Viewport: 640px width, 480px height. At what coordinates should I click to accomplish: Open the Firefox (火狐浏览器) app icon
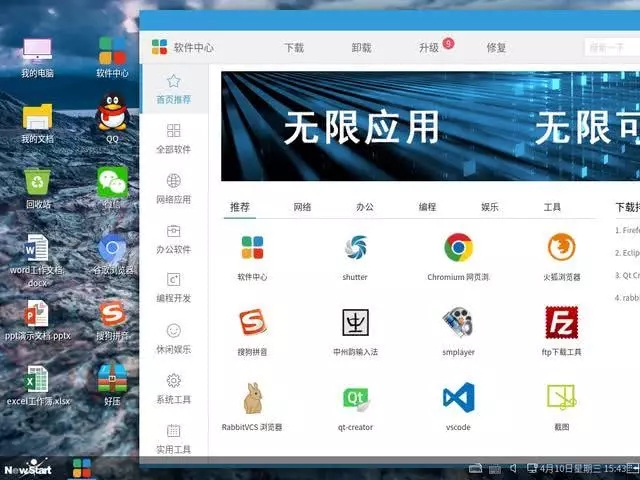(562, 247)
